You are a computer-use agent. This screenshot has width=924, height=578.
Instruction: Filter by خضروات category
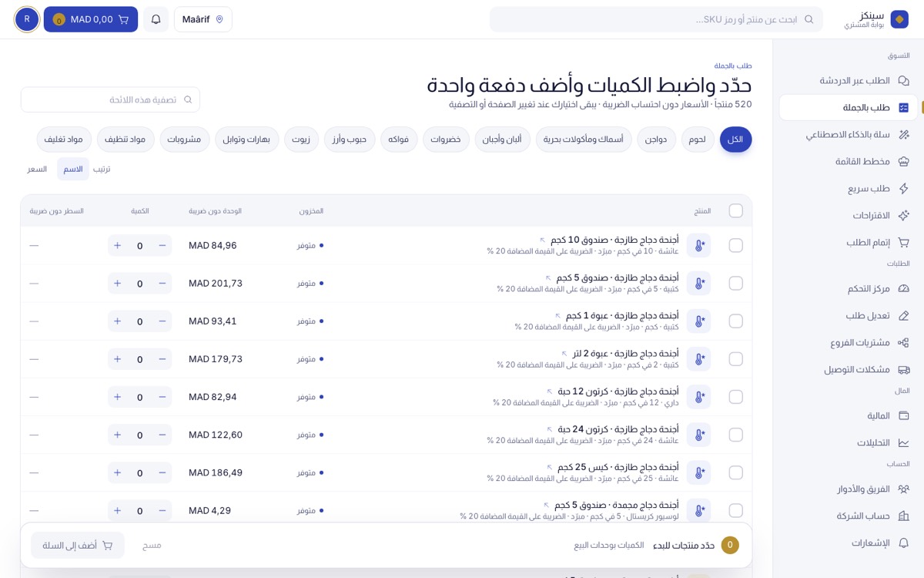[446, 139]
